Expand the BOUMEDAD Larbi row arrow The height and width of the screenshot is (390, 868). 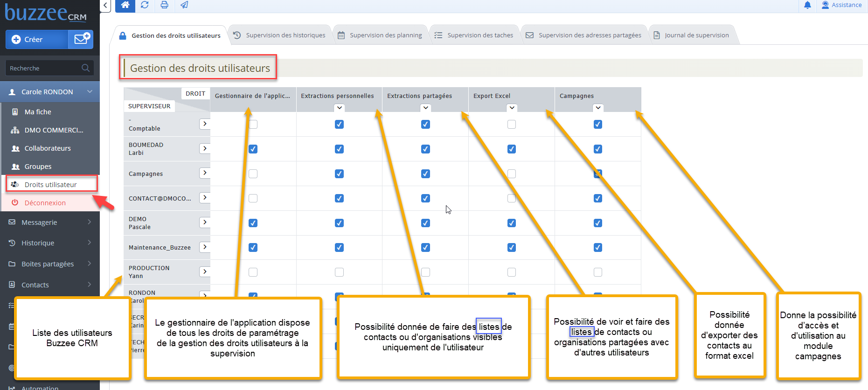(x=205, y=148)
